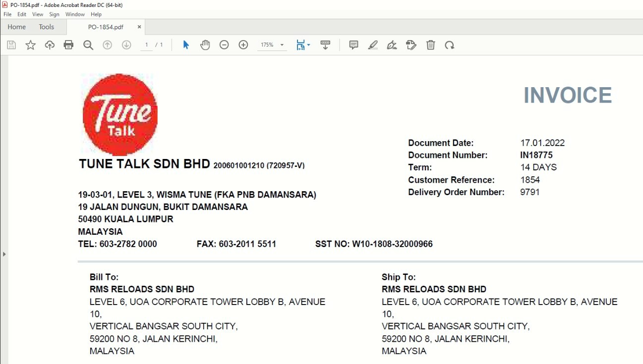The width and height of the screenshot is (643, 364).
Task: Switch to the Home tab
Action: click(17, 27)
